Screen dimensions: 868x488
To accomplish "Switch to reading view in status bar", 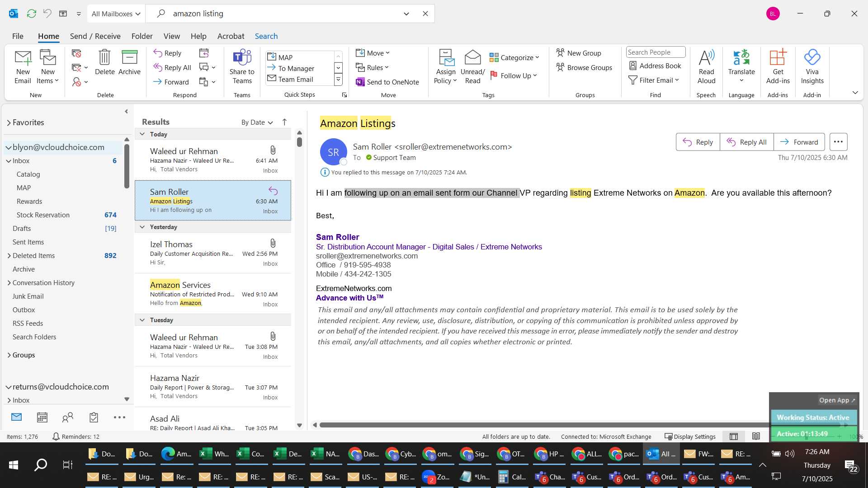I will (756, 436).
